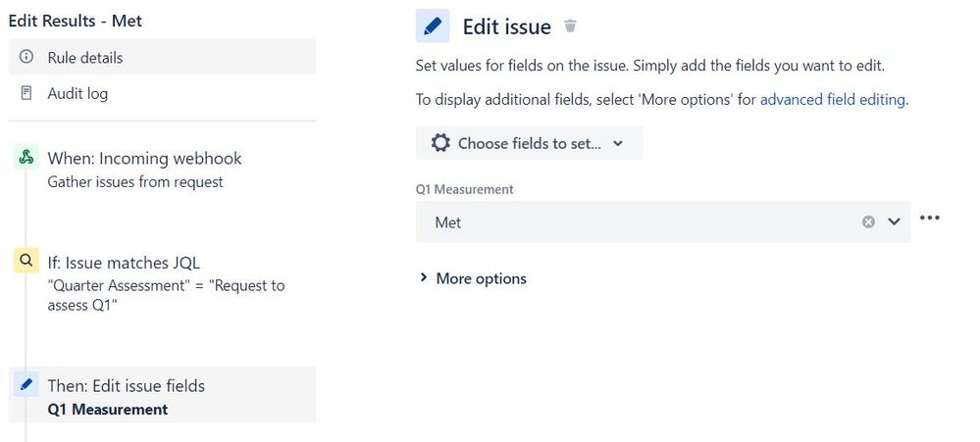Open the Choose fields to set dropdown
The width and height of the screenshot is (980, 442).
(530, 143)
